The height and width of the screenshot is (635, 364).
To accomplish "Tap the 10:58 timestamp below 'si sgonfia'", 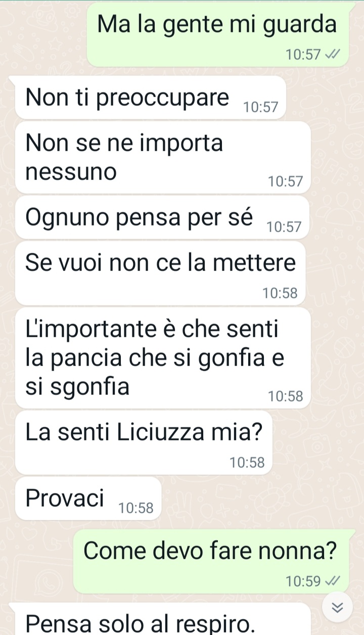I will pyautogui.click(x=286, y=396).
